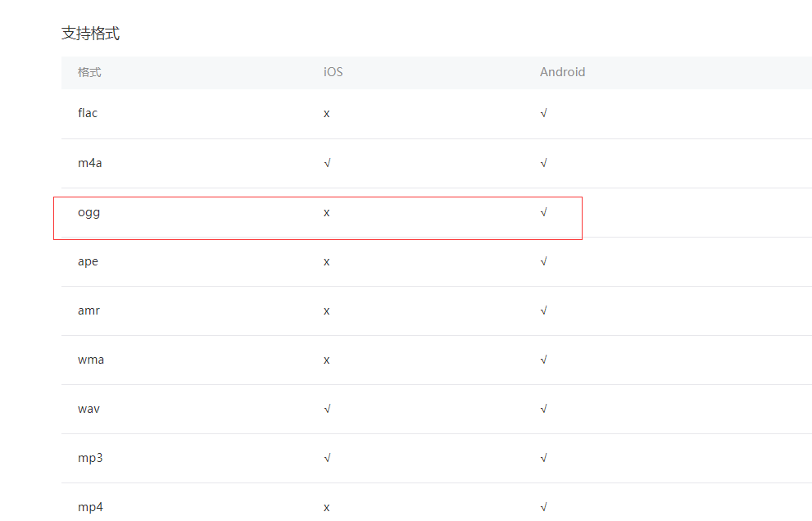Select the m4a format cell
Viewport: 812px width, 521px height.
tap(89, 163)
